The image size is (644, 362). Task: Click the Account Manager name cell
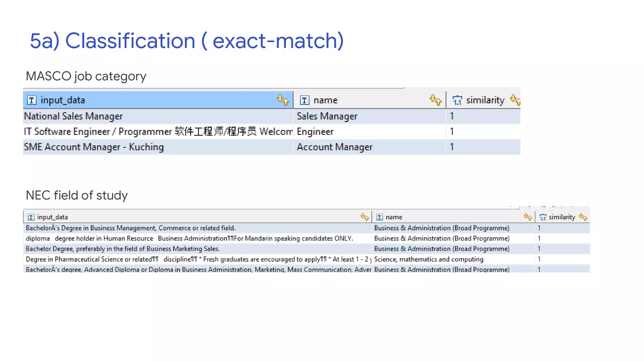point(370,147)
